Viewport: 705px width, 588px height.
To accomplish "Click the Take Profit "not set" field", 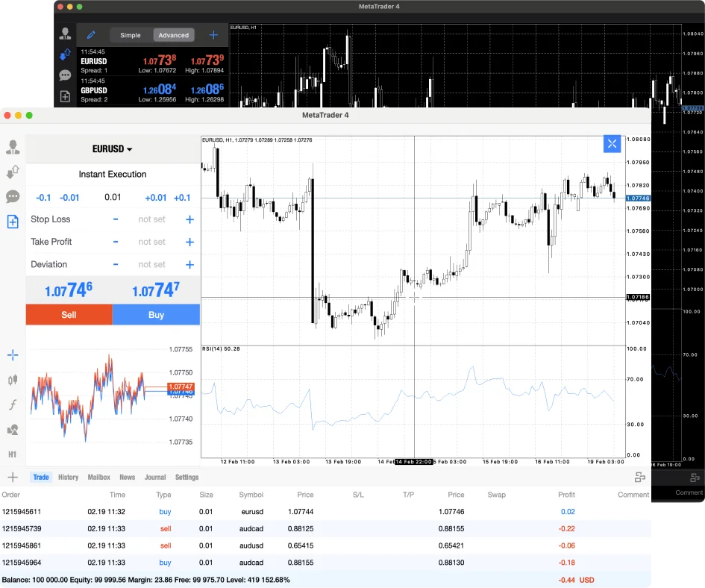I will pos(151,242).
